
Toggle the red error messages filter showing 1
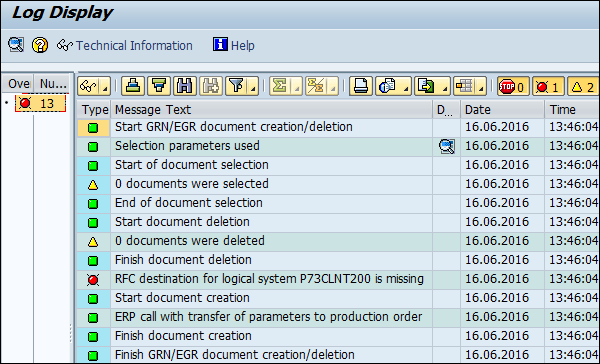tap(548, 87)
